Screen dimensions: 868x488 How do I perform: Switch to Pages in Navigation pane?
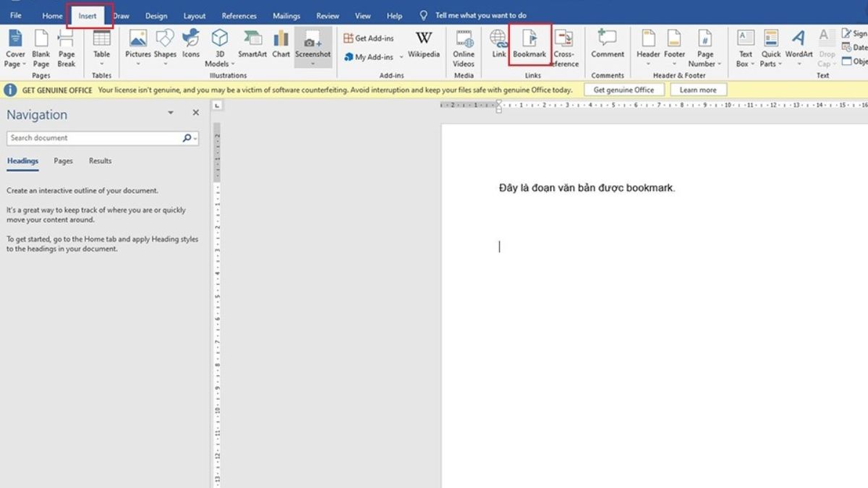point(63,161)
